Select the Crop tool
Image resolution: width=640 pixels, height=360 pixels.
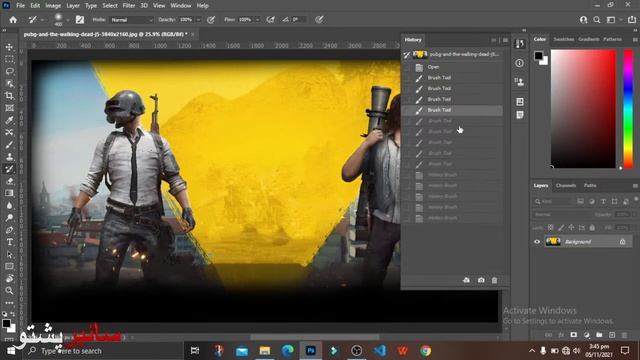(x=9, y=96)
